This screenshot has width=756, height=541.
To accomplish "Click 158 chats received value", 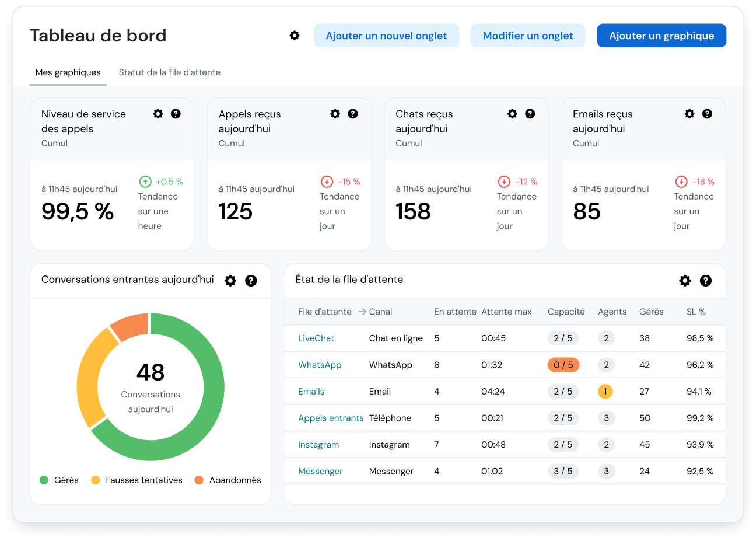I will [413, 211].
